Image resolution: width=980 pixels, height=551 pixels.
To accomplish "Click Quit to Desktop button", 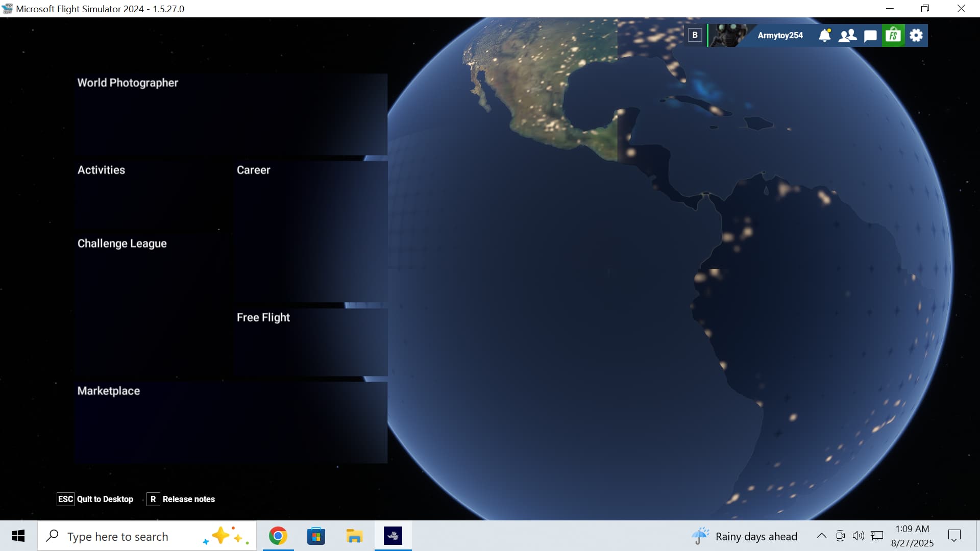I will click(x=95, y=499).
